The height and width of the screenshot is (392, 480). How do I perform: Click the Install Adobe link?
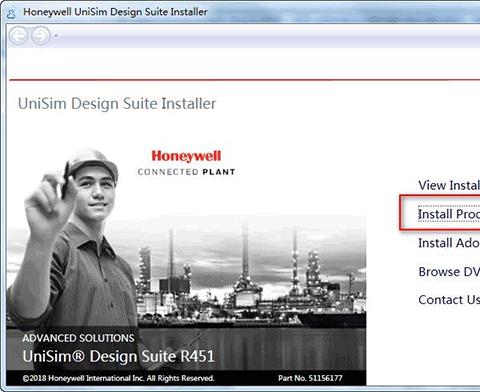click(449, 243)
